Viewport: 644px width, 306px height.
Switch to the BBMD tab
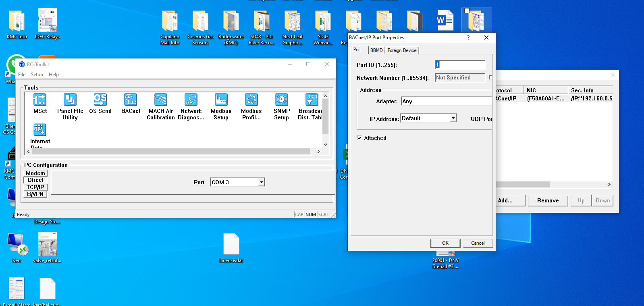pyautogui.click(x=376, y=50)
